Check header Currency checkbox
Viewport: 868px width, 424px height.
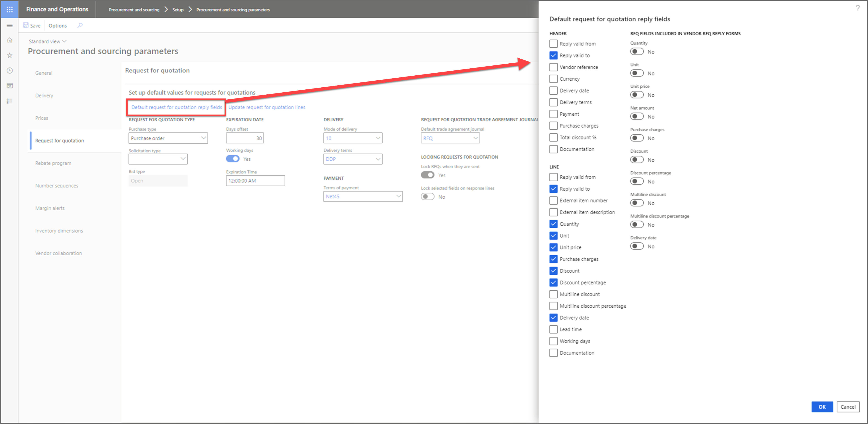coord(553,79)
